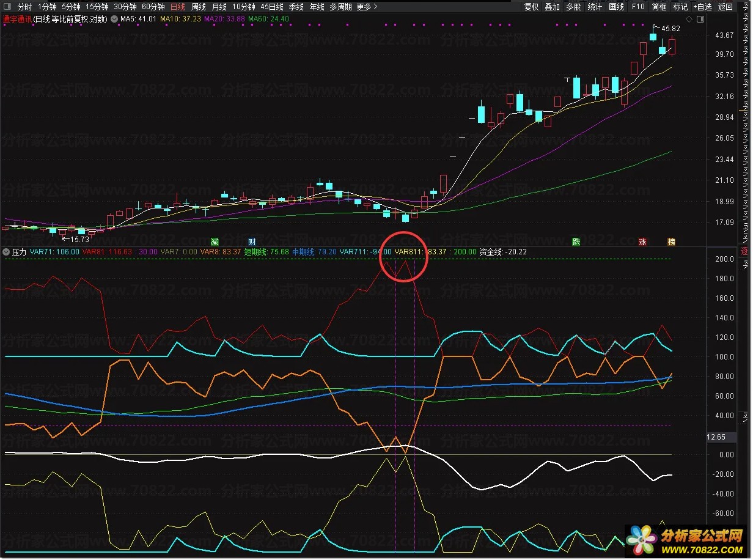Click the 通宇通讯 stock name
Screen dimensions: 753x560
coord(17,19)
